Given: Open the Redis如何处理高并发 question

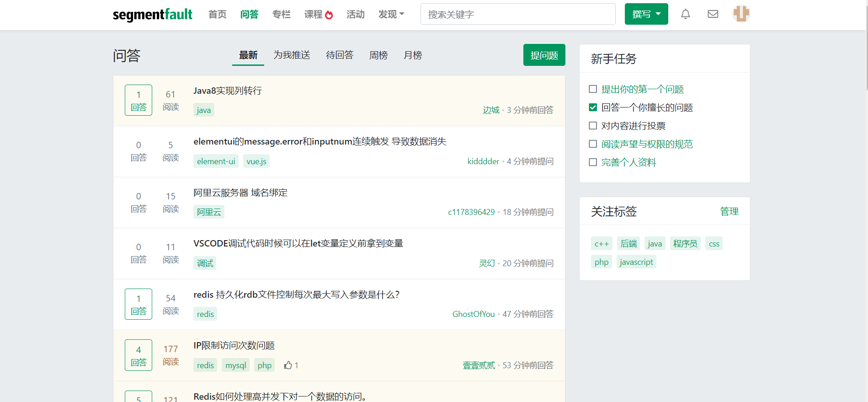Looking at the screenshot, I should point(281,396).
